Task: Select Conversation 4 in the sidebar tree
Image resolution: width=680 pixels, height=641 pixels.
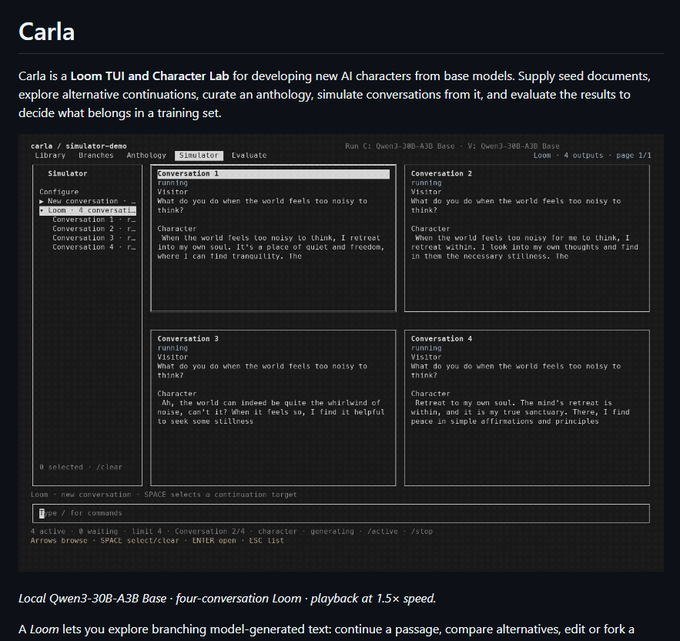Action: coord(94,247)
